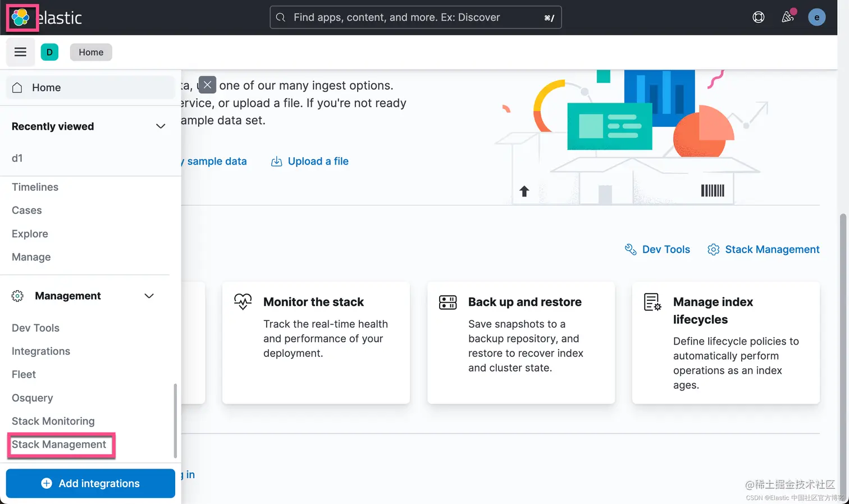849x504 pixels.
Task: Collapse the Recently viewed section
Action: [161, 126]
